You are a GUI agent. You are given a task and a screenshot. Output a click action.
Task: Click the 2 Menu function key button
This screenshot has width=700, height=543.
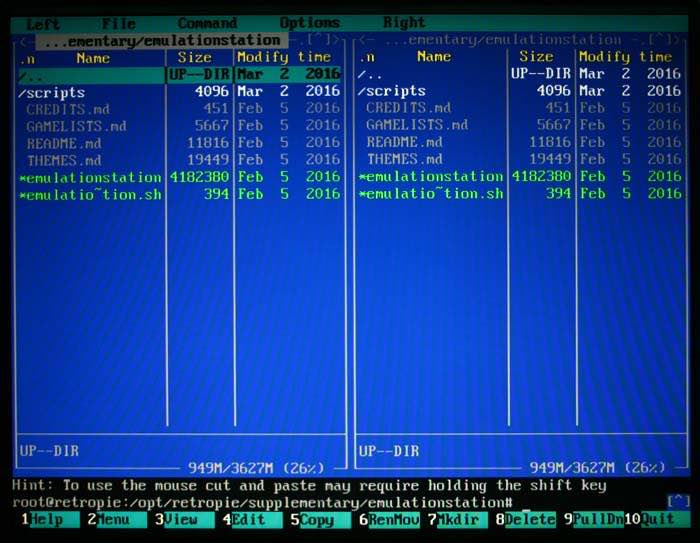(117, 520)
